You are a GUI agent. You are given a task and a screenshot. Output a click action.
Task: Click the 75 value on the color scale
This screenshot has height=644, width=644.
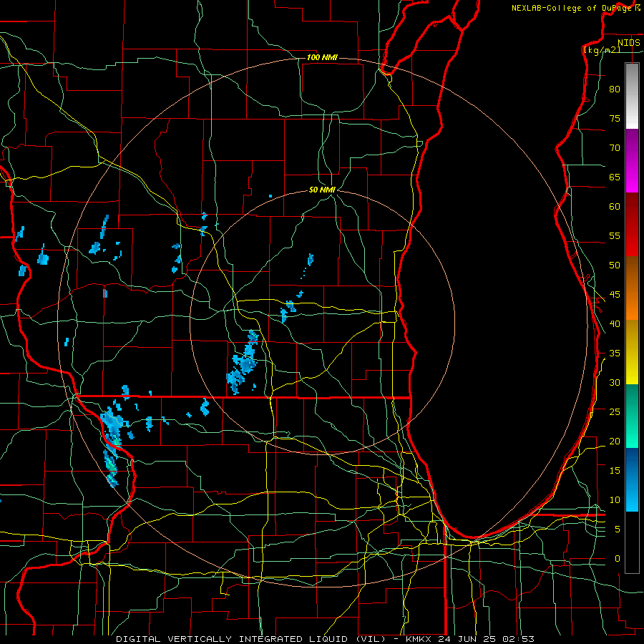615,118
